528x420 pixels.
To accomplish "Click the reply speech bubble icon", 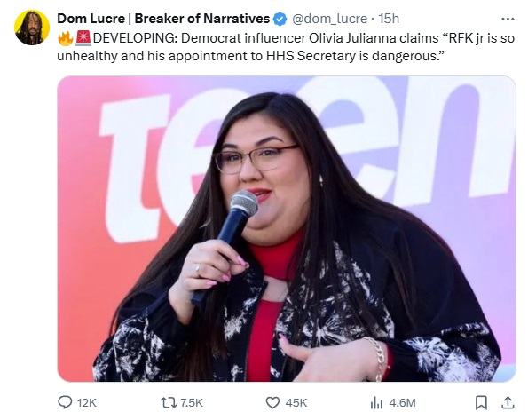I will point(65,402).
